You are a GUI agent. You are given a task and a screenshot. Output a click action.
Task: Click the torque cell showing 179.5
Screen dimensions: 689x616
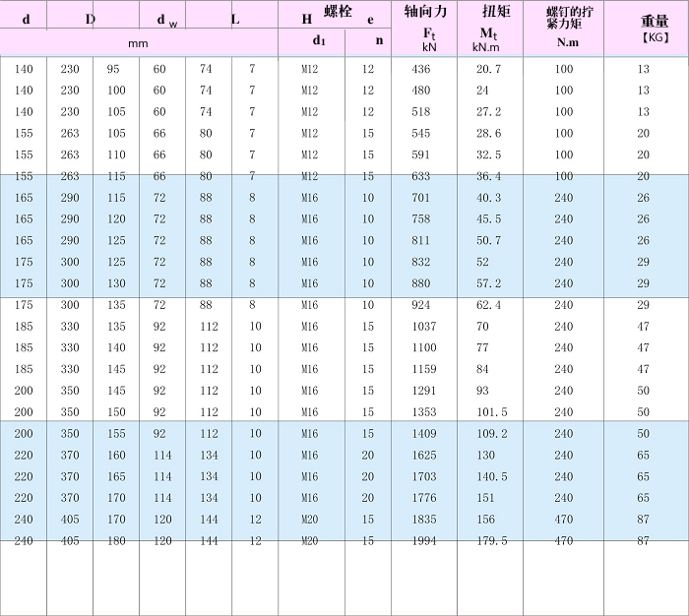tap(489, 540)
